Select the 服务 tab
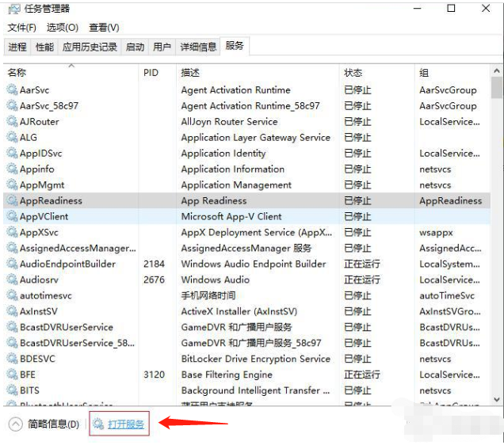The height and width of the screenshot is (445, 504). point(235,46)
